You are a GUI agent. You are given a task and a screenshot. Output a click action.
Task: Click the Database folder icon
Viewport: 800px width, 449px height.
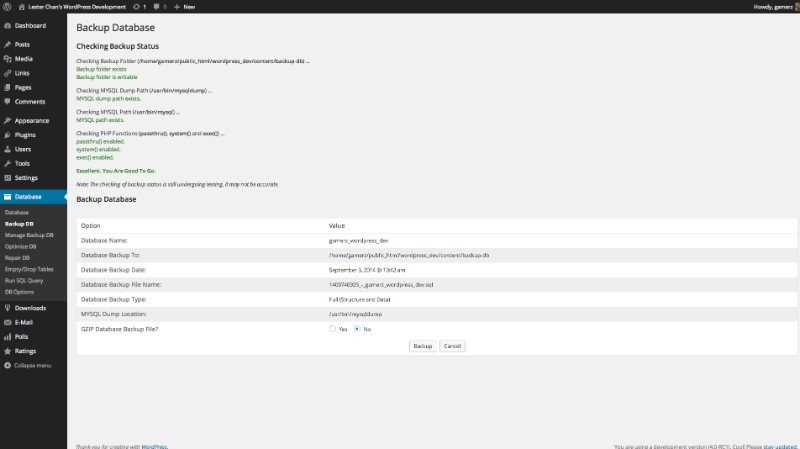coord(8,196)
